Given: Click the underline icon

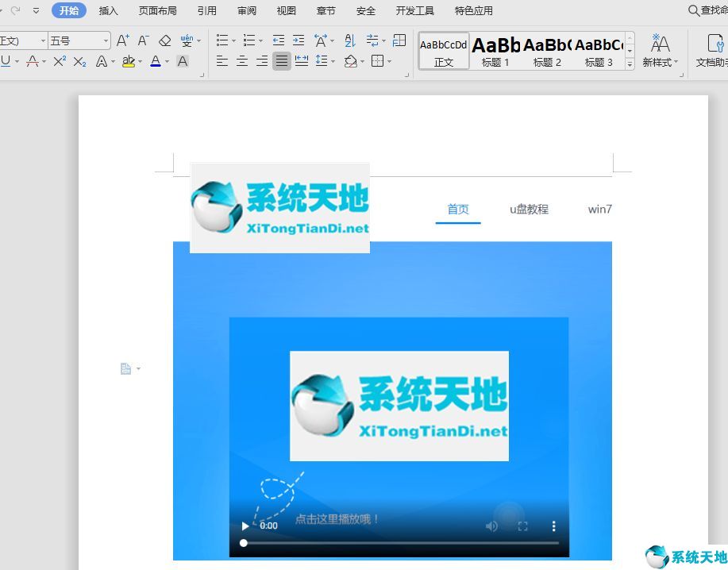Looking at the screenshot, I should tap(6, 61).
